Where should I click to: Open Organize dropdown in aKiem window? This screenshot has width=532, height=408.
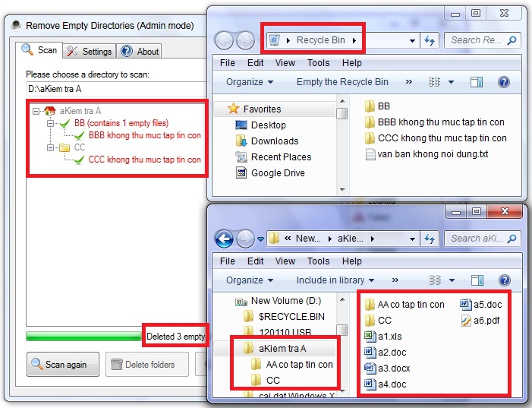click(x=250, y=280)
